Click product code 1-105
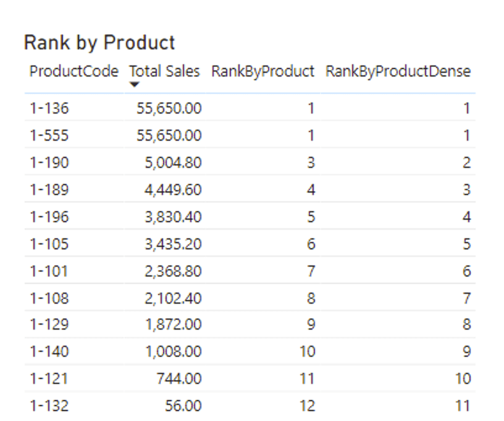504x421 pixels. 49,244
